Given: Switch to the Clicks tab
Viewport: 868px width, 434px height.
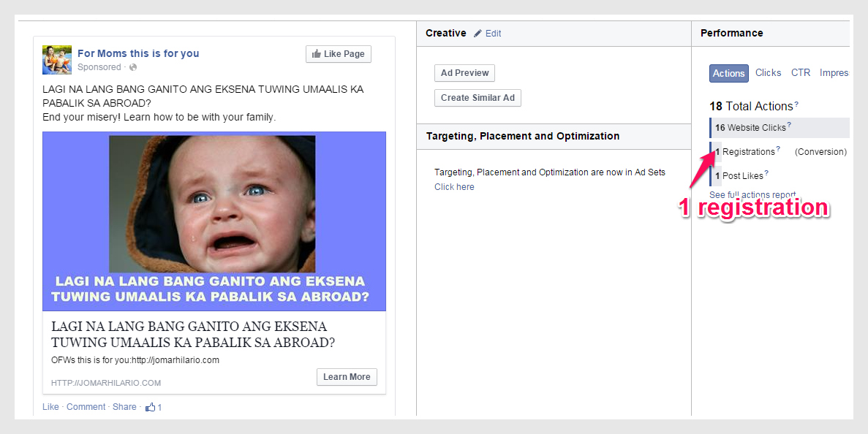Looking at the screenshot, I should coord(768,73).
